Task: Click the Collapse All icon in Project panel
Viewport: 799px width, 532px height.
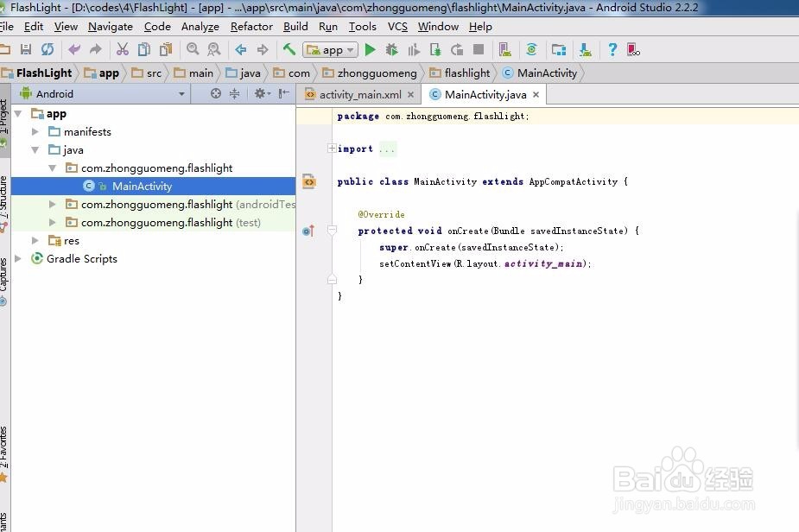Action: (233, 93)
